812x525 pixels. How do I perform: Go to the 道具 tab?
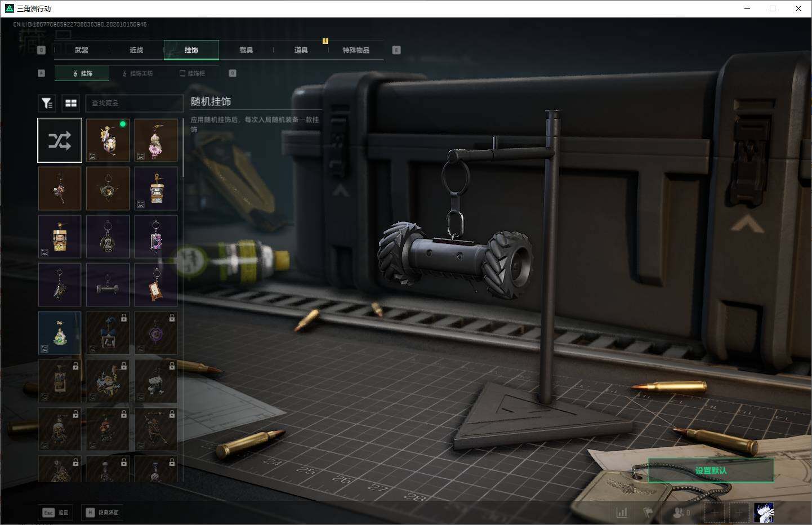pos(301,50)
